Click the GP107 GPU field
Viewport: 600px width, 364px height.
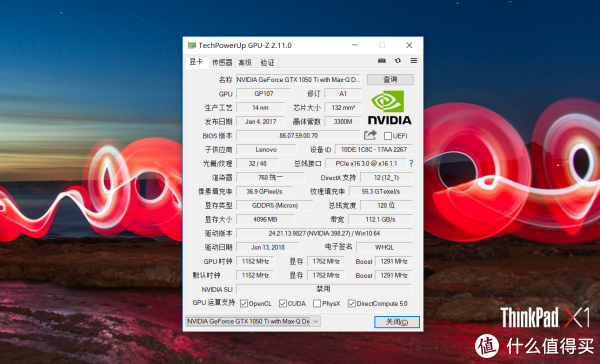click(x=264, y=93)
